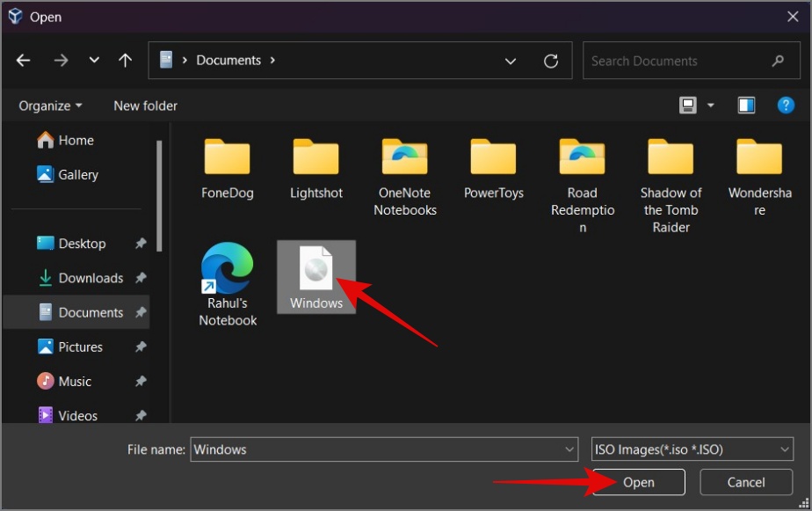Open the address bar history dropdown
The height and width of the screenshot is (511, 812).
510,62
